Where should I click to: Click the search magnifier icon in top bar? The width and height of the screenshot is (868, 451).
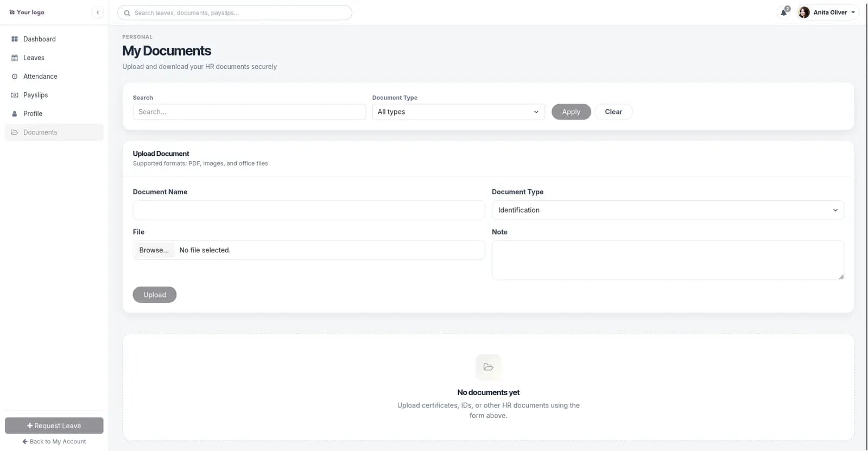pos(127,13)
